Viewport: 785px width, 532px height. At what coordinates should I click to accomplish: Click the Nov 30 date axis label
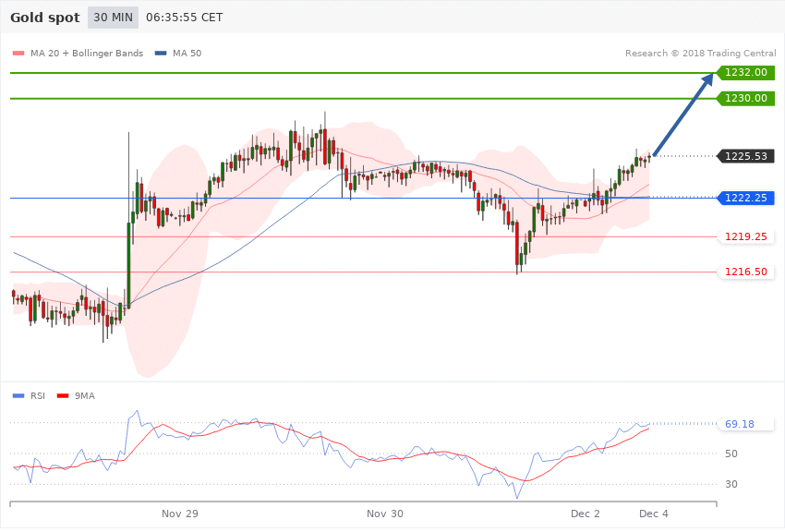tap(384, 514)
